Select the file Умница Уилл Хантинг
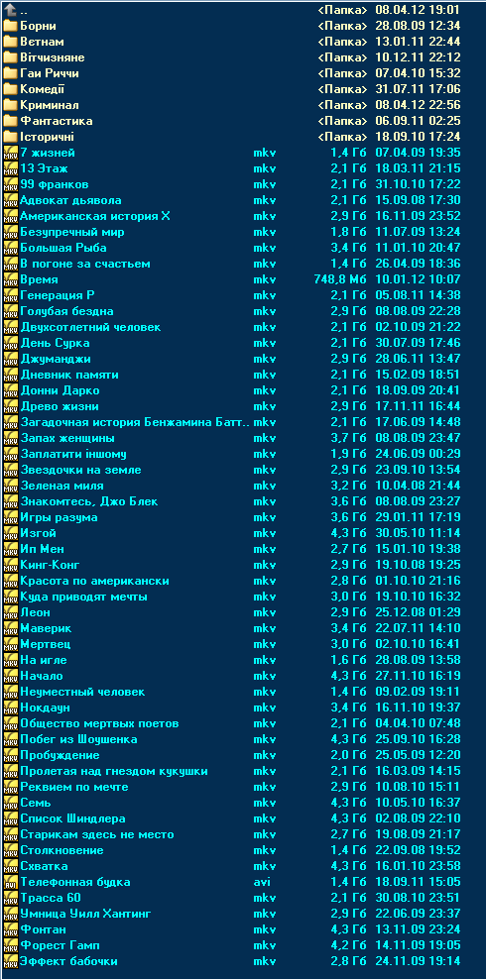This screenshot has width=486, height=980. 85,914
